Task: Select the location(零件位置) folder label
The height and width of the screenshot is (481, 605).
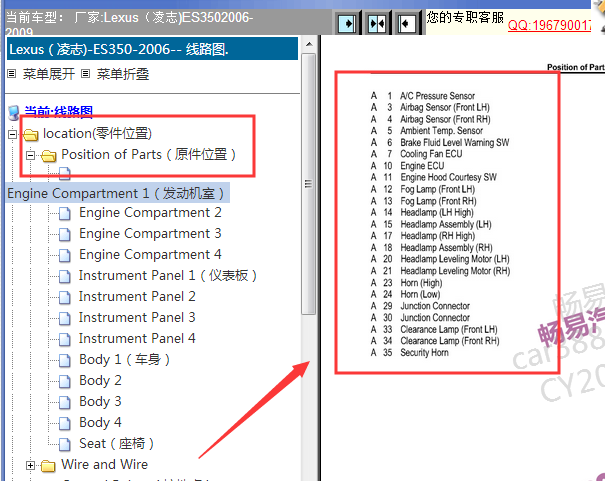Action: [x=97, y=133]
